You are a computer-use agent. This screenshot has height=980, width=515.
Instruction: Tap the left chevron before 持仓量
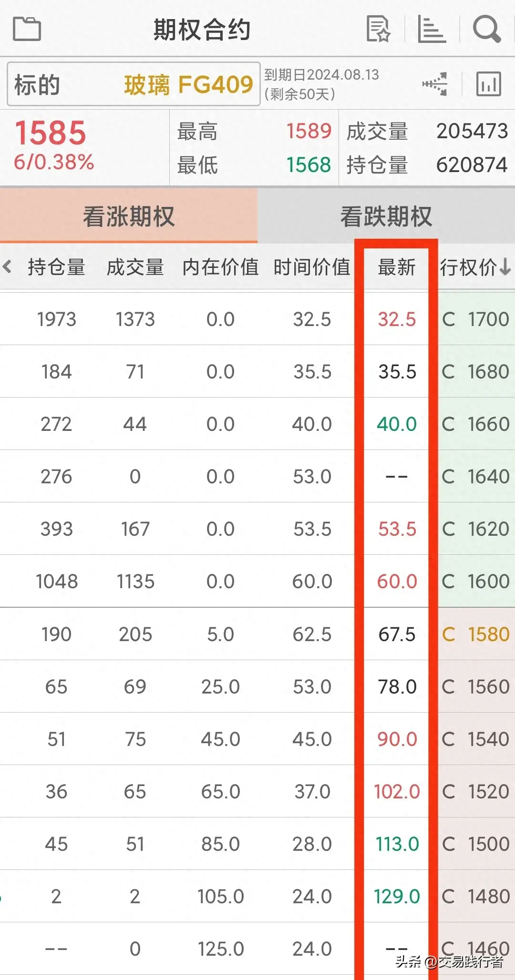tap(7, 266)
